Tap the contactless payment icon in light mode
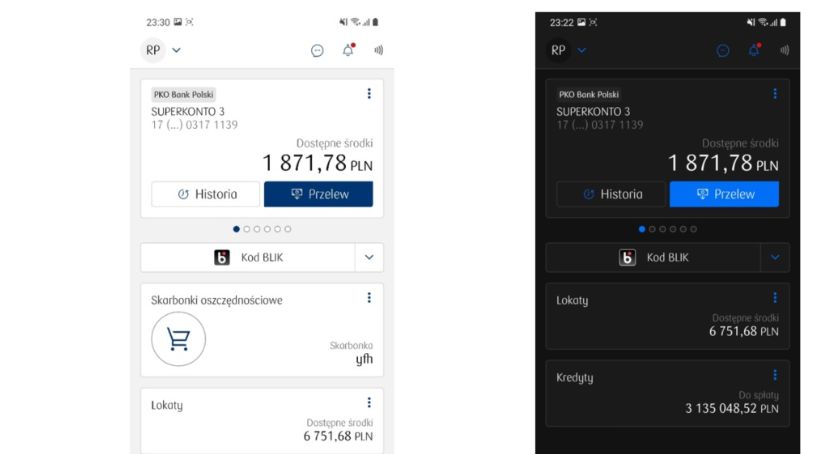This screenshot has height=454, width=840. (x=379, y=50)
